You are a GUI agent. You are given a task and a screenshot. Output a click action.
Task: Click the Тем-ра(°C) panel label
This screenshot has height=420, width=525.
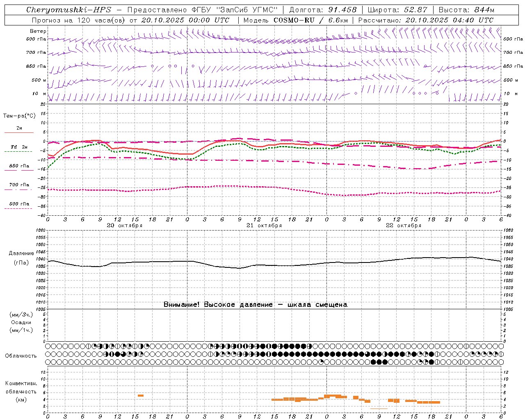19,116
